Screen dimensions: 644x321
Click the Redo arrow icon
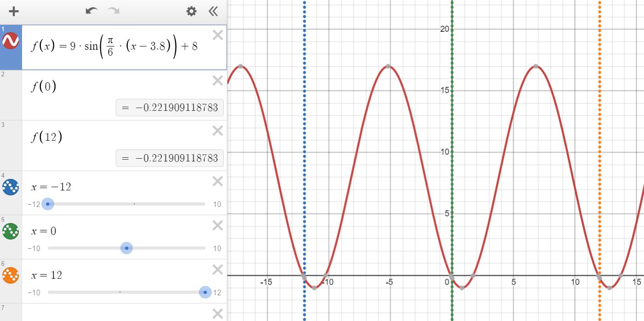point(113,11)
